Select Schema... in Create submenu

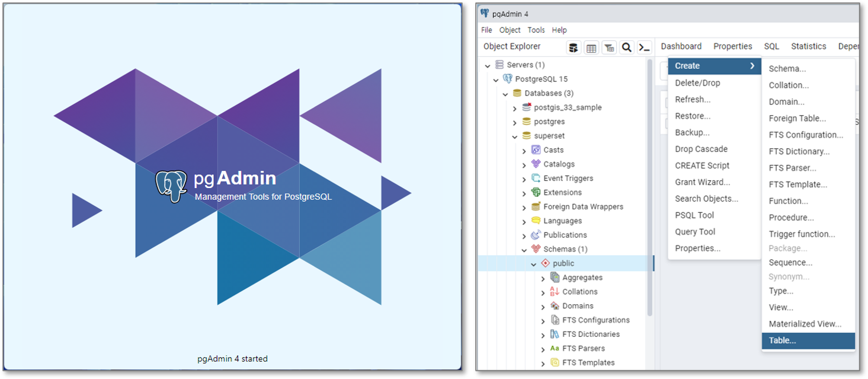point(808,69)
